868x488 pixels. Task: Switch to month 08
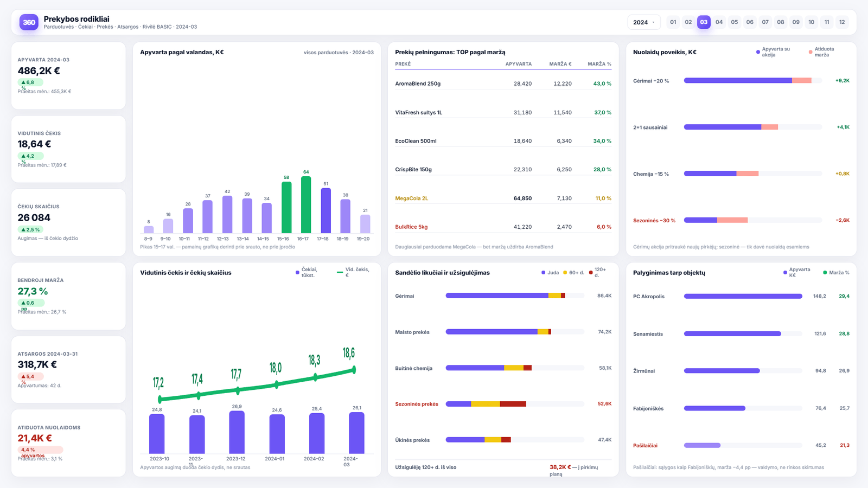click(781, 22)
